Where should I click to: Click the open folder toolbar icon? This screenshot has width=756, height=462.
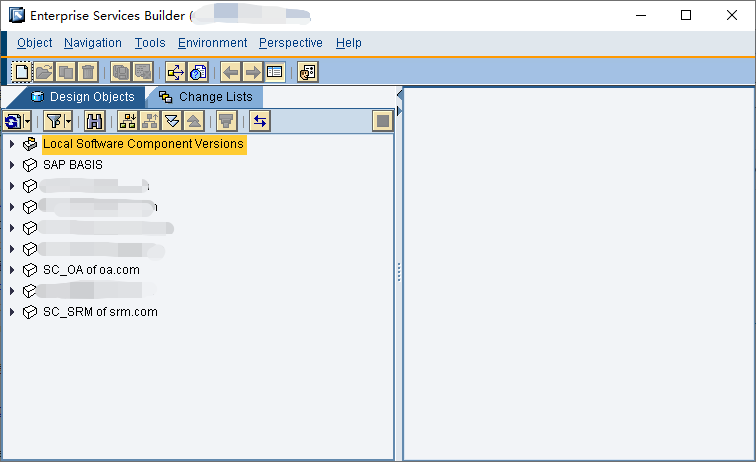[43, 72]
